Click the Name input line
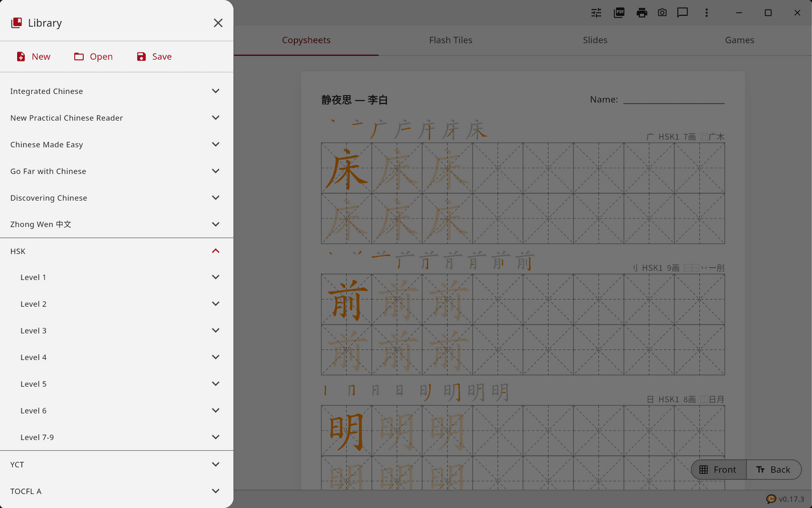Image resolution: width=812 pixels, height=508 pixels. [x=674, y=100]
